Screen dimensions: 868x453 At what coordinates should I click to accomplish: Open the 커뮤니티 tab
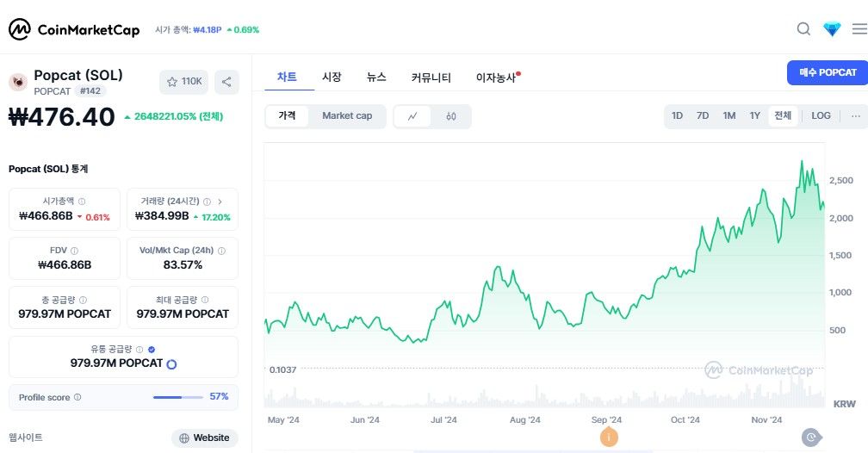pyautogui.click(x=431, y=78)
